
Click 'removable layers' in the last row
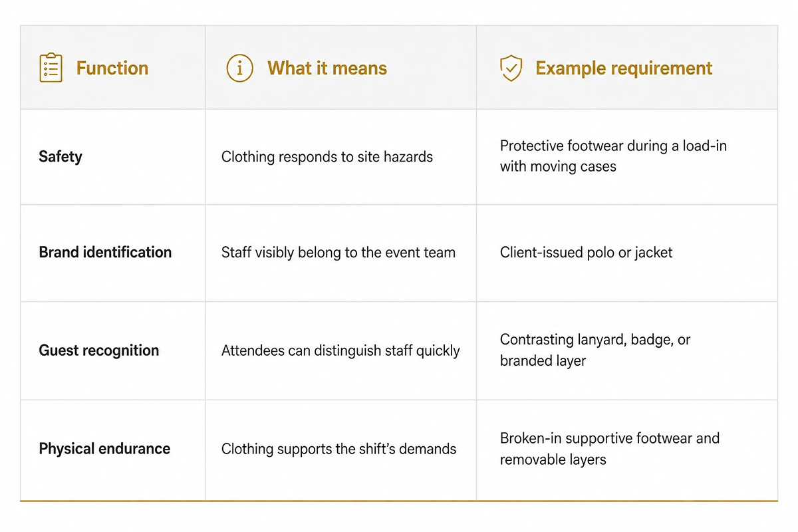(553, 459)
